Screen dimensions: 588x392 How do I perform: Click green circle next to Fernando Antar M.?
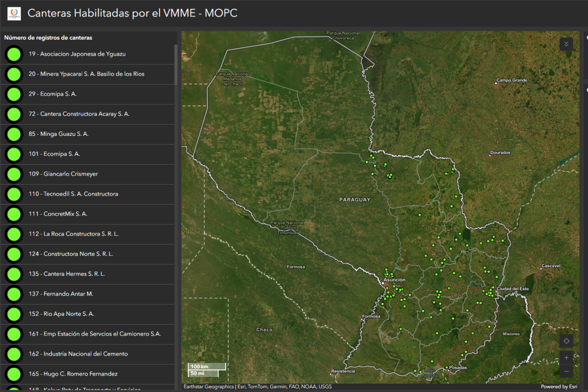(14, 294)
